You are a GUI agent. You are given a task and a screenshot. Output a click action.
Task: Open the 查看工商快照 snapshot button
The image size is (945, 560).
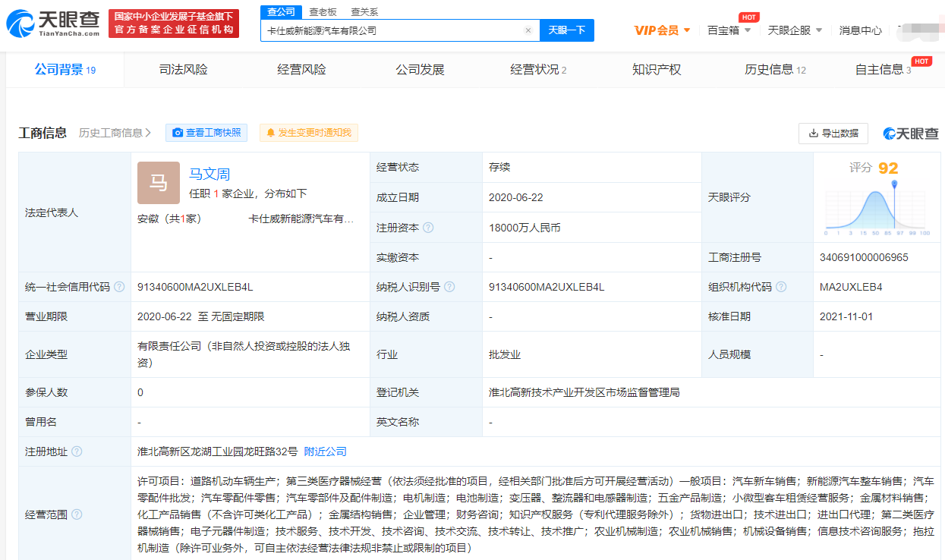(x=207, y=133)
